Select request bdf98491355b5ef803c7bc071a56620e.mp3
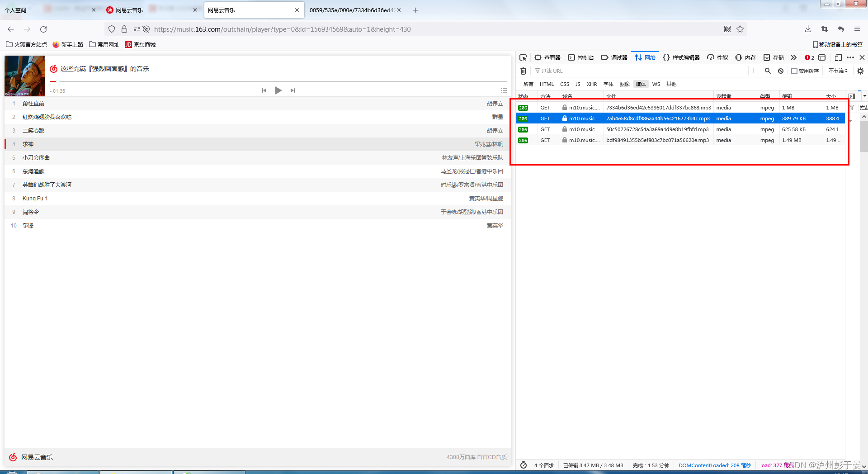Screen dimensions: 868x474 (680, 140)
